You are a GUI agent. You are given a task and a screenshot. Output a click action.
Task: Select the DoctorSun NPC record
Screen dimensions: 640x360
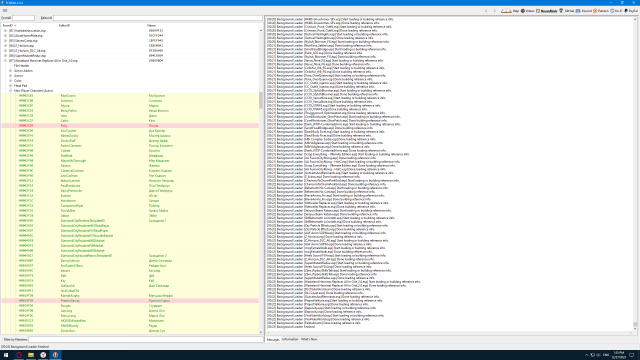[x=130, y=331]
